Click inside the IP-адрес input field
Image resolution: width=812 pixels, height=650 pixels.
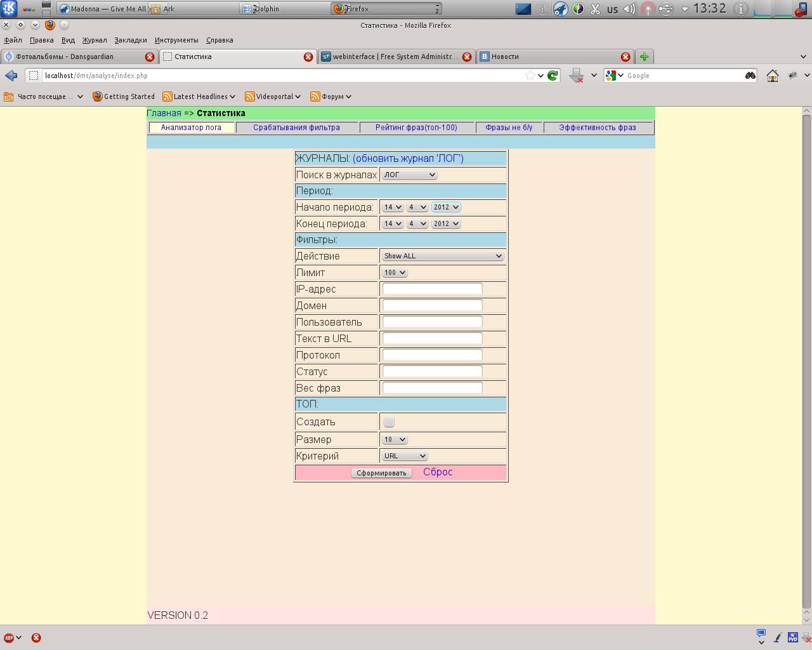tap(431, 289)
